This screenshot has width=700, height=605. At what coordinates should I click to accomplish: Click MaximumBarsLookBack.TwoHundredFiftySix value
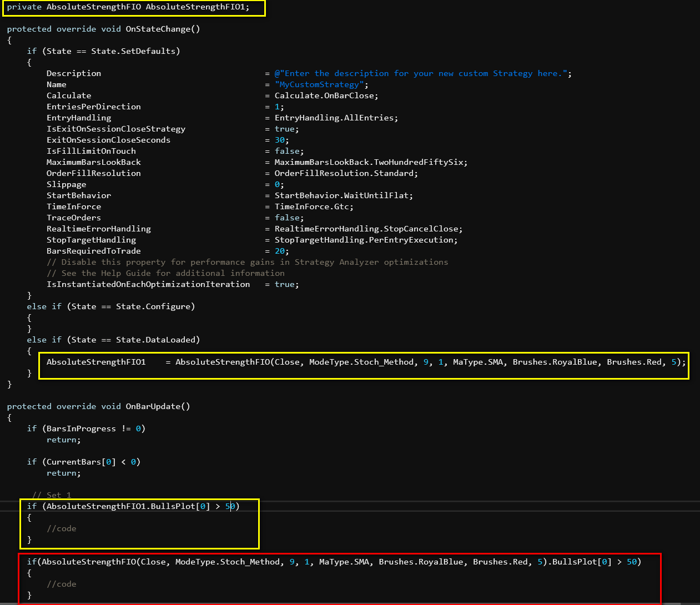369,162
